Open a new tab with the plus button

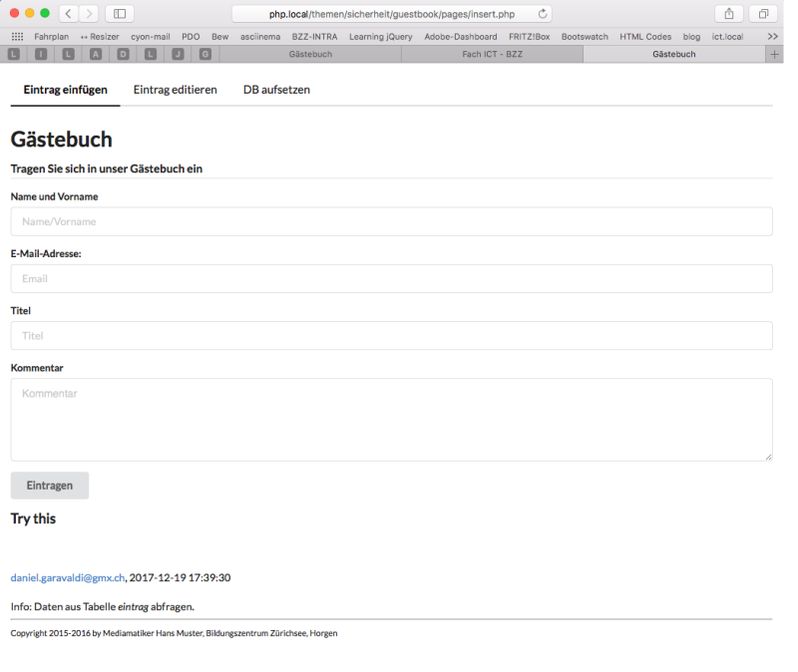[775, 54]
